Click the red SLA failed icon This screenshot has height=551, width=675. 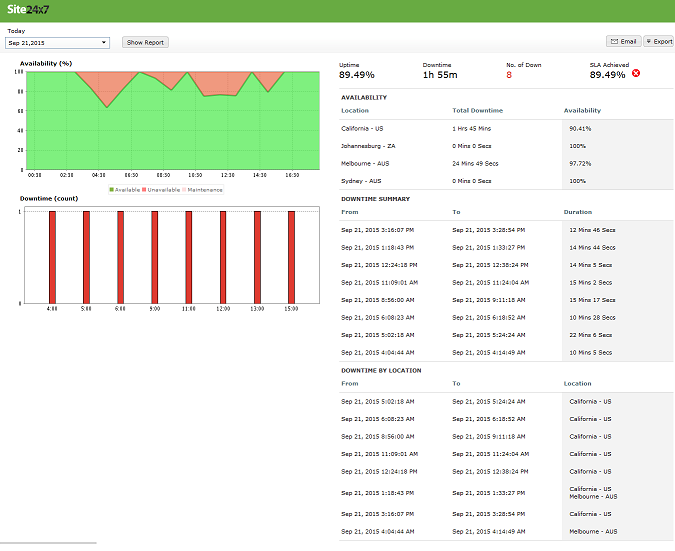pos(636,74)
